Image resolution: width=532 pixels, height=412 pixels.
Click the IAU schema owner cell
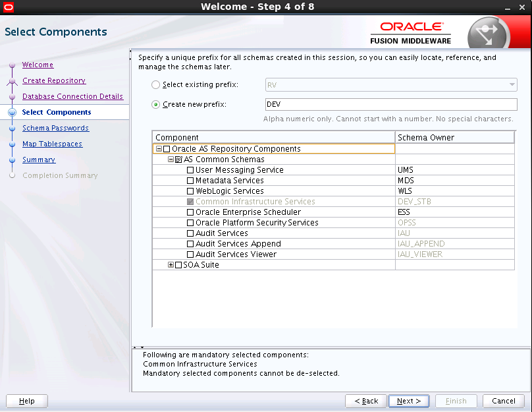(x=455, y=233)
